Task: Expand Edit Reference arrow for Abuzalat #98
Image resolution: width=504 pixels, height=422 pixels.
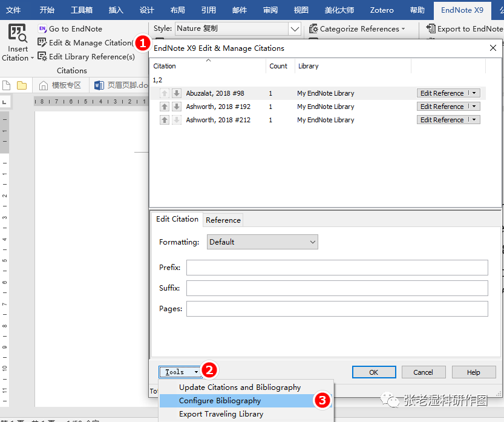Action: click(474, 93)
